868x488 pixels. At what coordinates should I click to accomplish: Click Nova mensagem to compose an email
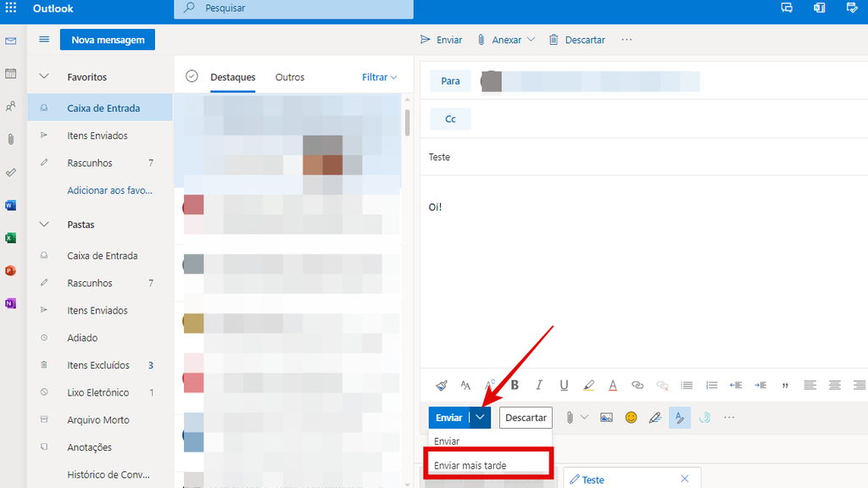click(x=107, y=39)
